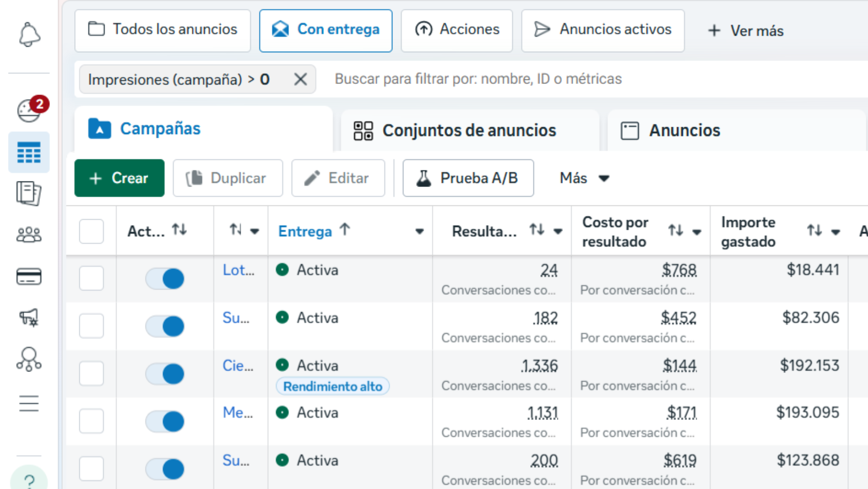The image size is (868, 489).
Task: Turn off the Lot... campaign toggle
Action: coord(165,279)
